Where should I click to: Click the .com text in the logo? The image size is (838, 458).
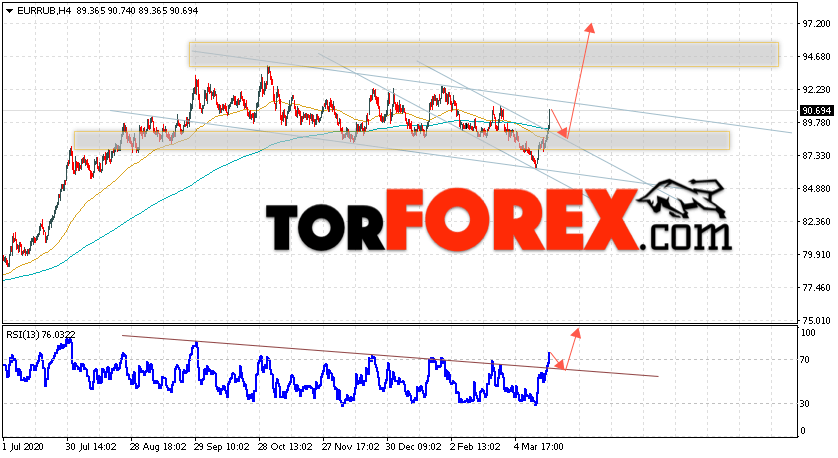pyautogui.click(x=688, y=236)
